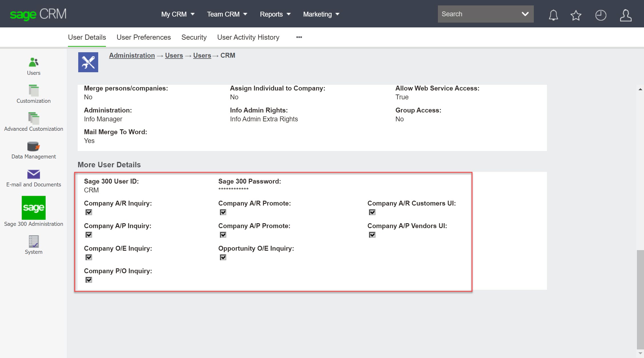
Task: Scroll down using the right scrollbar
Action: pyautogui.click(x=640, y=355)
